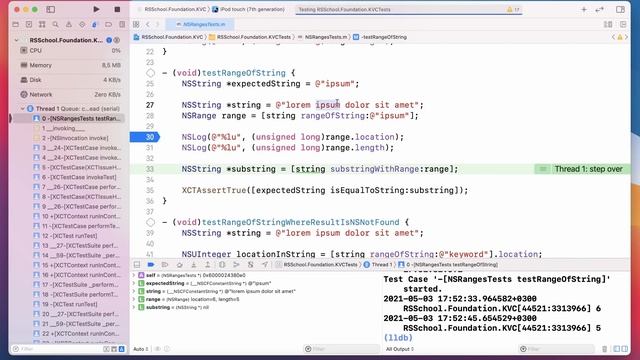
Task: Click the 17 warnings indicator in activity bar
Action: point(513,9)
